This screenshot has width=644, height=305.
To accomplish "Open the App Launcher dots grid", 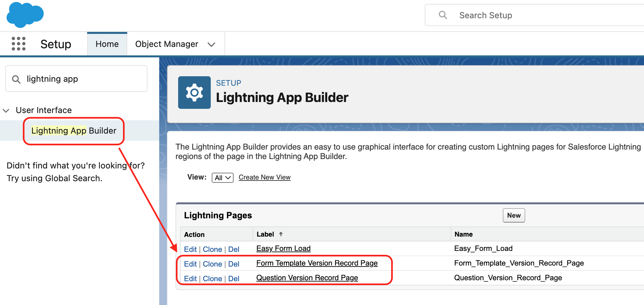I will click(19, 44).
